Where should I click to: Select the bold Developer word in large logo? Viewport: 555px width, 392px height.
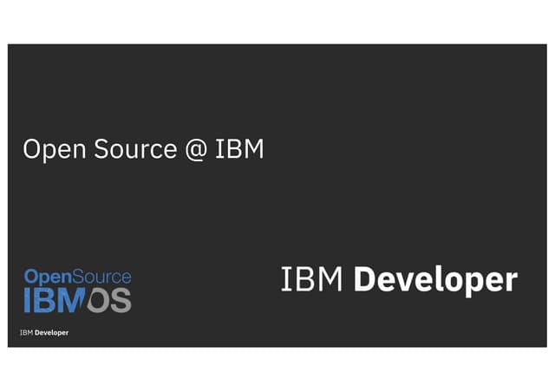pyautogui.click(x=436, y=281)
